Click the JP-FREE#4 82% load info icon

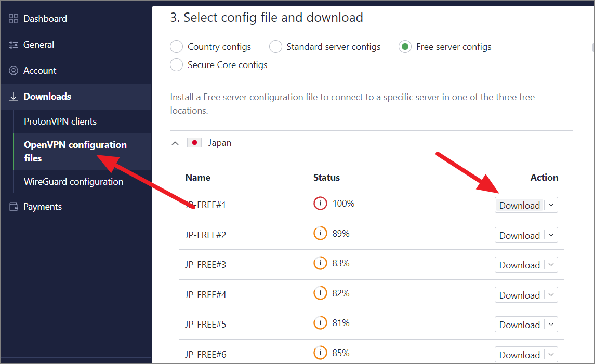(x=320, y=293)
